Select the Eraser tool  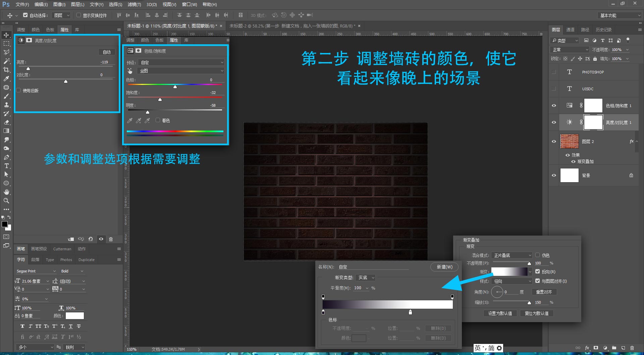tap(6, 122)
